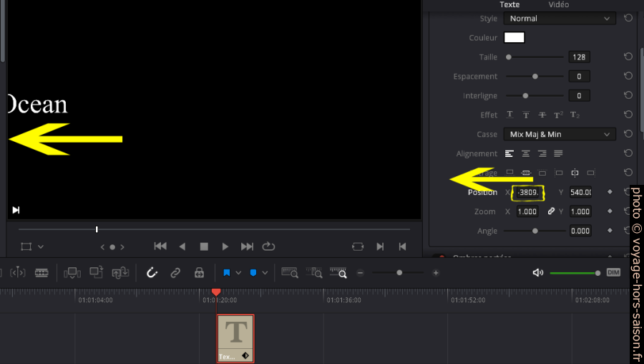Open the flag color dropdown arrow
This screenshot has width=644, height=364.
[x=238, y=273]
